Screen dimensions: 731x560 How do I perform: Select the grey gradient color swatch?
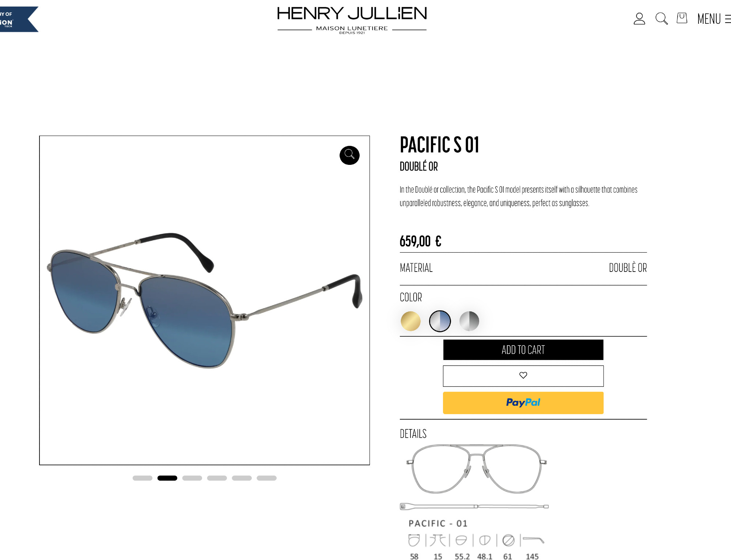[469, 321]
